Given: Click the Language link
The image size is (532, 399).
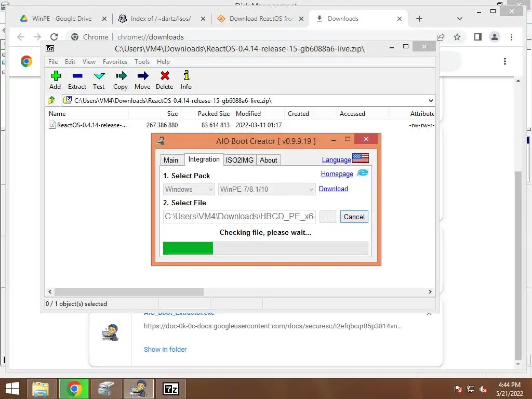Looking at the screenshot, I should (336, 160).
